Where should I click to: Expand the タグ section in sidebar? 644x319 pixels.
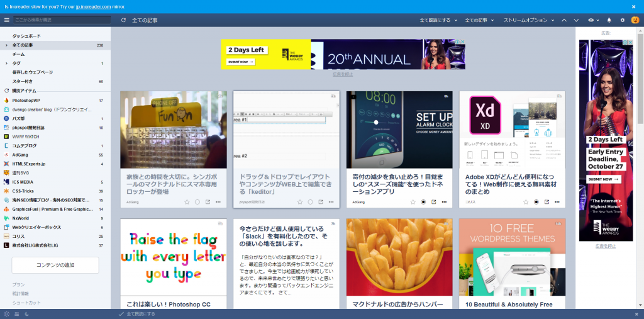tap(6, 64)
